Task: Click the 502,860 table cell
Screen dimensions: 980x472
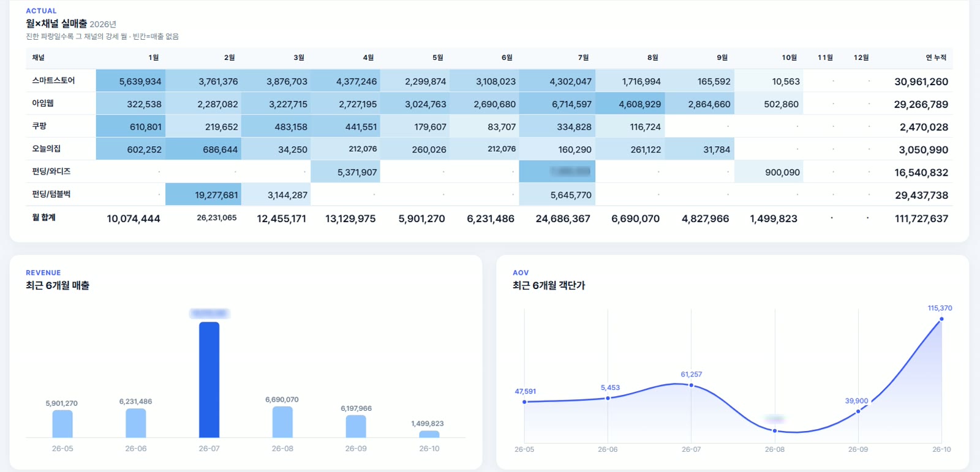Action: click(769, 103)
